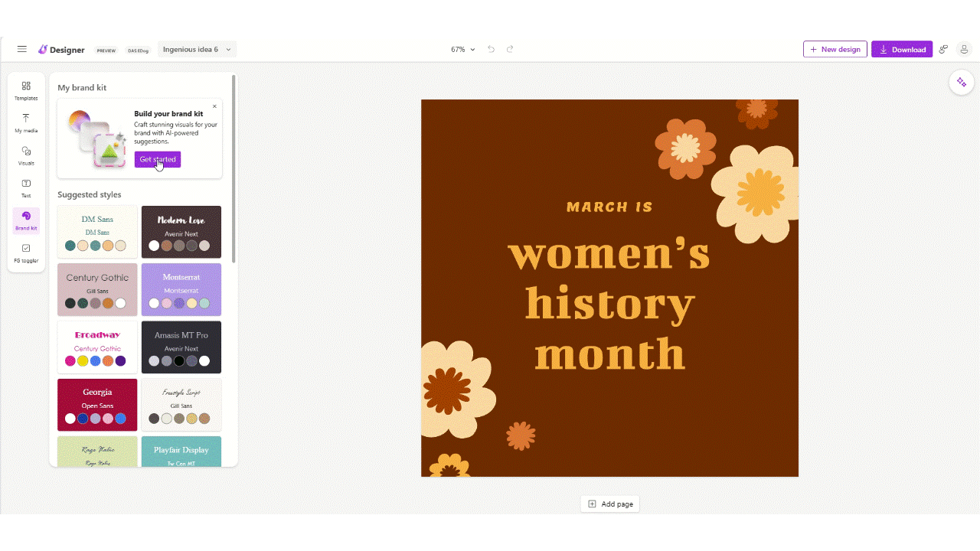Screen dimensions: 980x551
Task: Select the word month on canvas
Action: click(609, 354)
